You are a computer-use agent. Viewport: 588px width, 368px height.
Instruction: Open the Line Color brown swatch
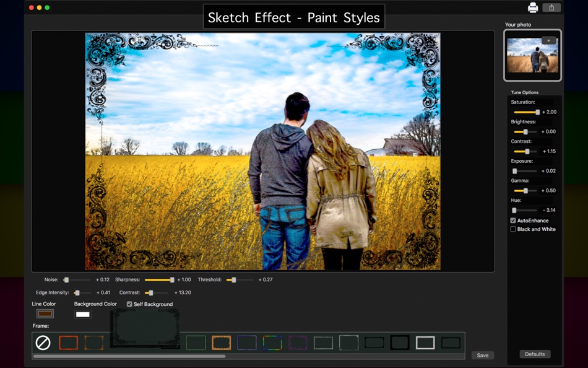point(45,313)
